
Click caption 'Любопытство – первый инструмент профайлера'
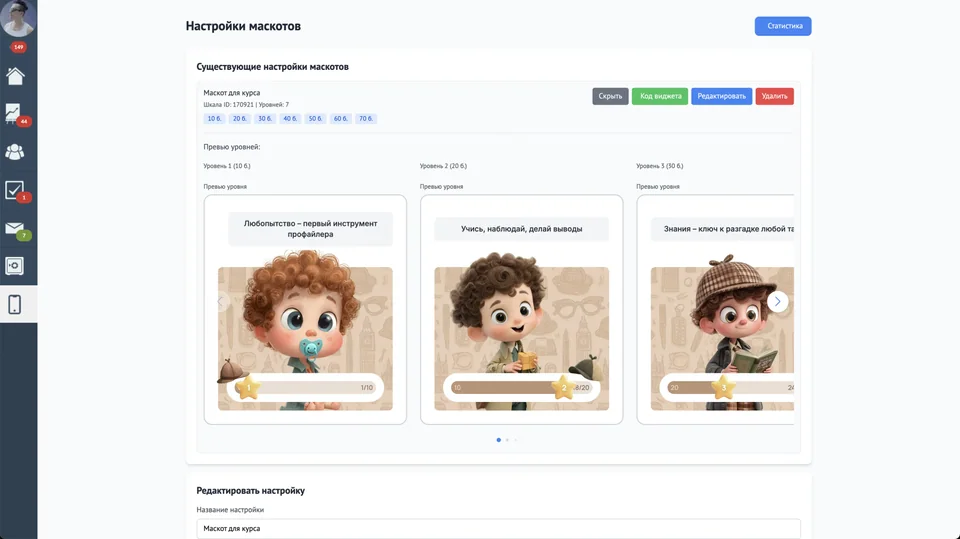coord(310,228)
